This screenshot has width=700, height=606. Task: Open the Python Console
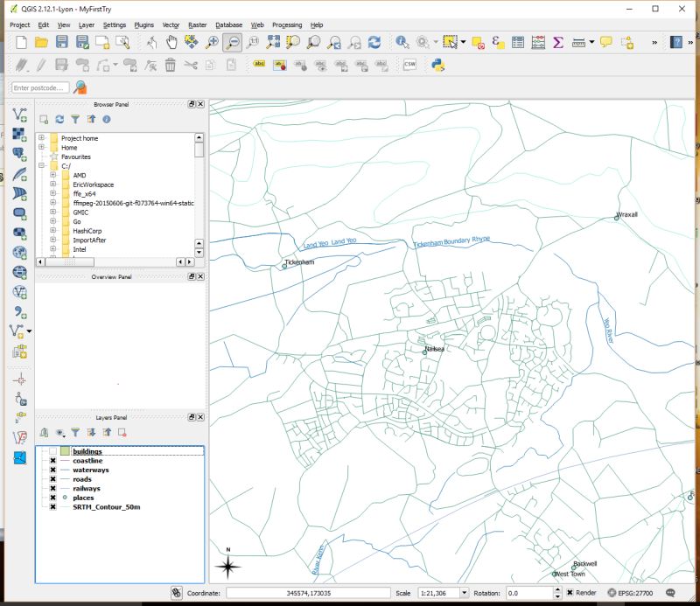437,63
